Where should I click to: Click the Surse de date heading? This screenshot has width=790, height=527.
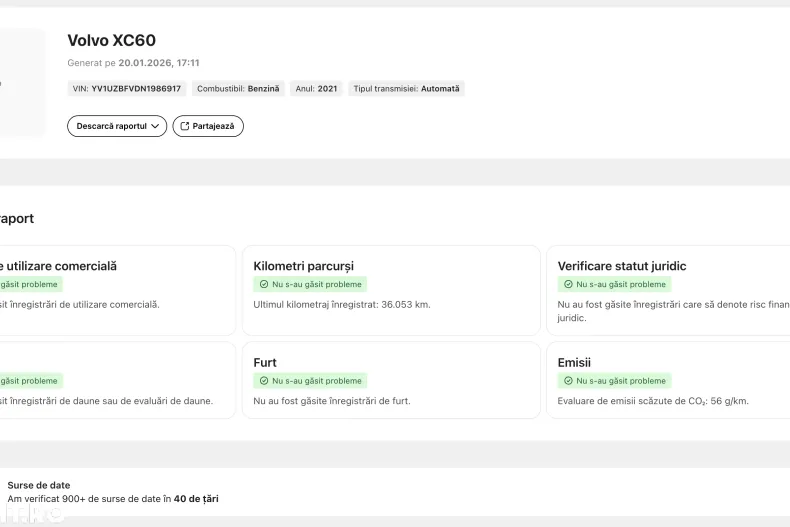click(39, 485)
